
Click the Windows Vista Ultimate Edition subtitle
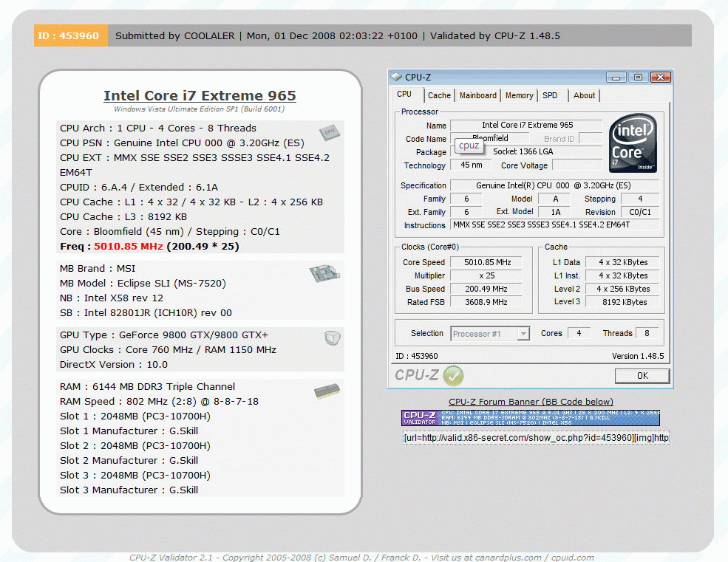(199, 109)
